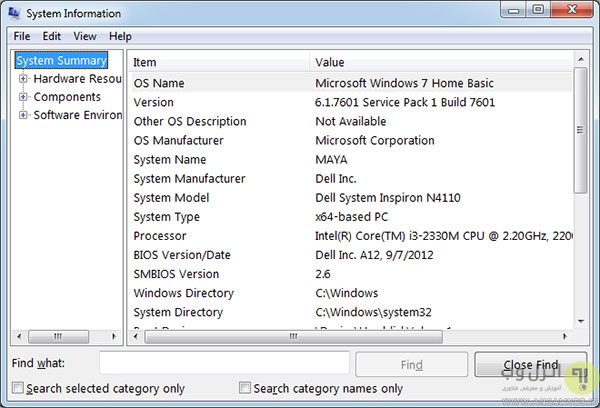Open the Edit menu
600x408 pixels.
click(52, 37)
